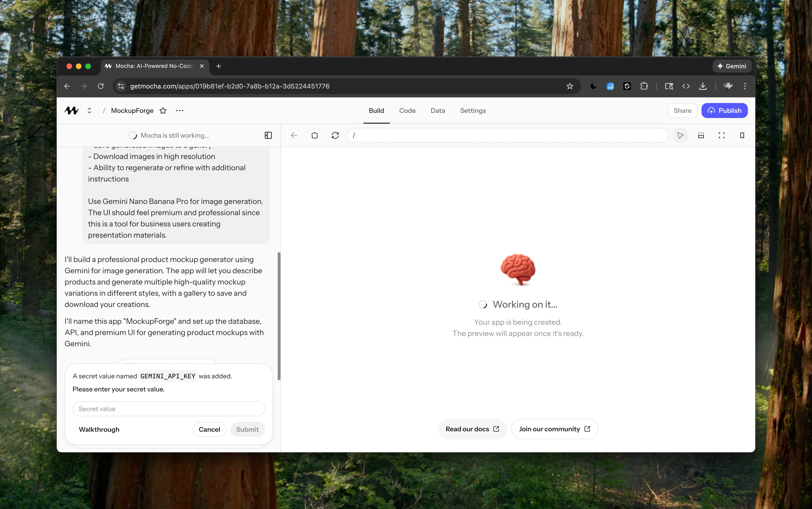
Task: Go to the preview home page
Action: pyautogui.click(x=314, y=135)
